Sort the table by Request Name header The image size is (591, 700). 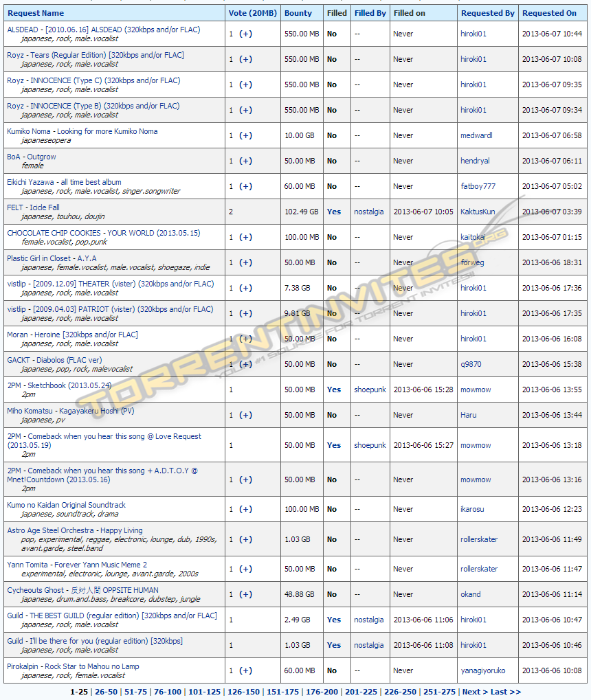(36, 13)
